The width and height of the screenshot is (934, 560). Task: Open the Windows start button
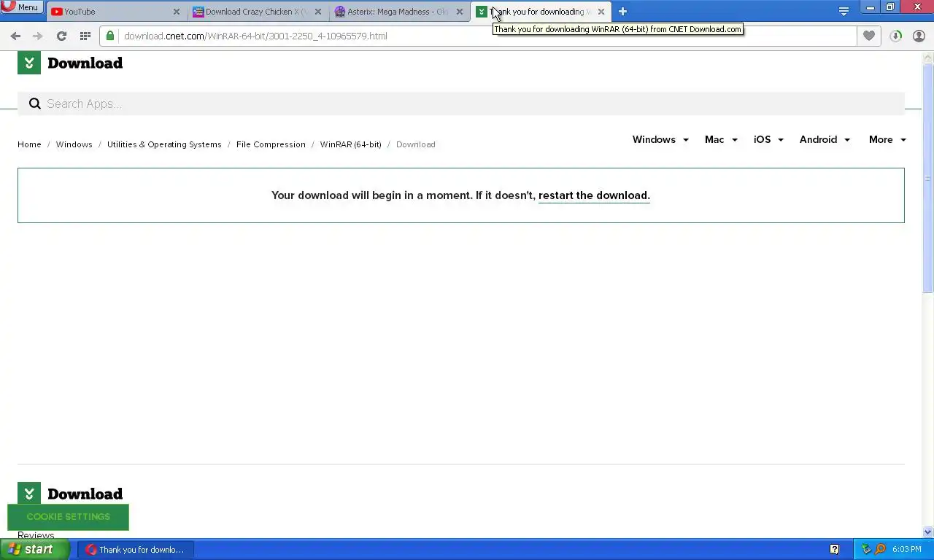[34, 549]
